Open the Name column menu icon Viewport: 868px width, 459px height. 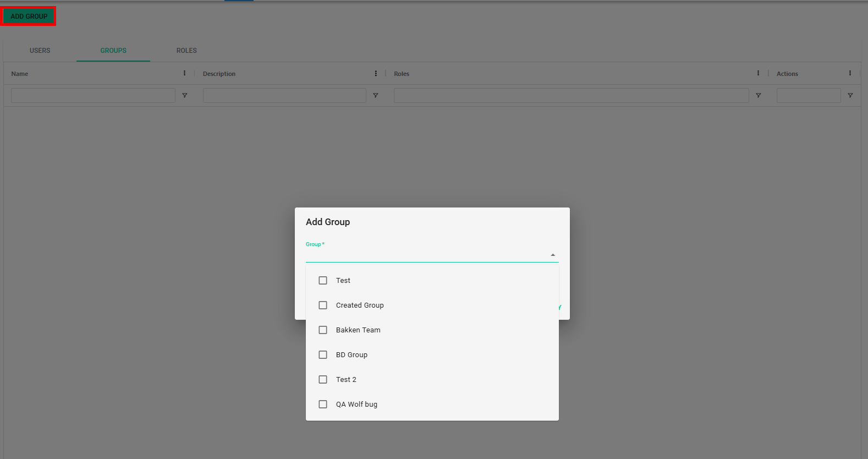[184, 73]
